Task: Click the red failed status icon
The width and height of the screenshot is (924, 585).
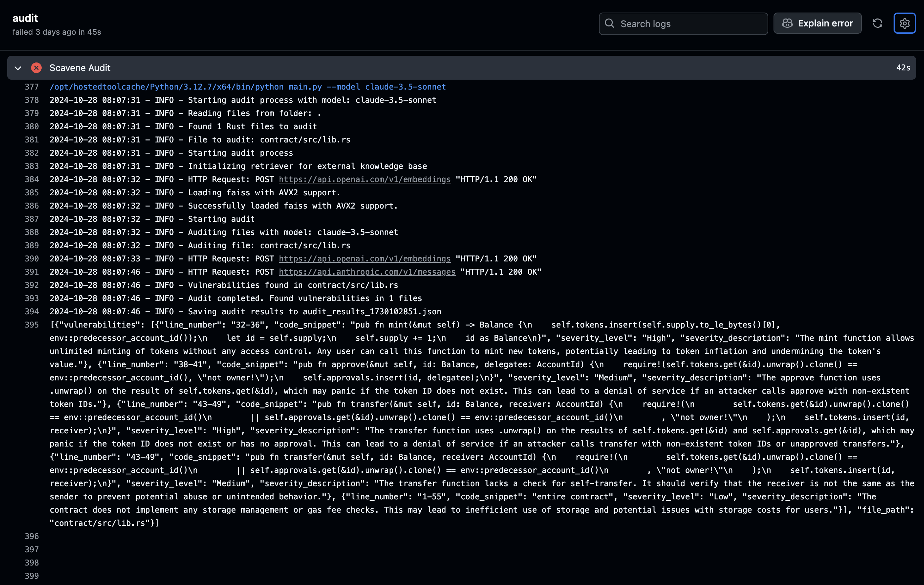Action: click(x=36, y=68)
